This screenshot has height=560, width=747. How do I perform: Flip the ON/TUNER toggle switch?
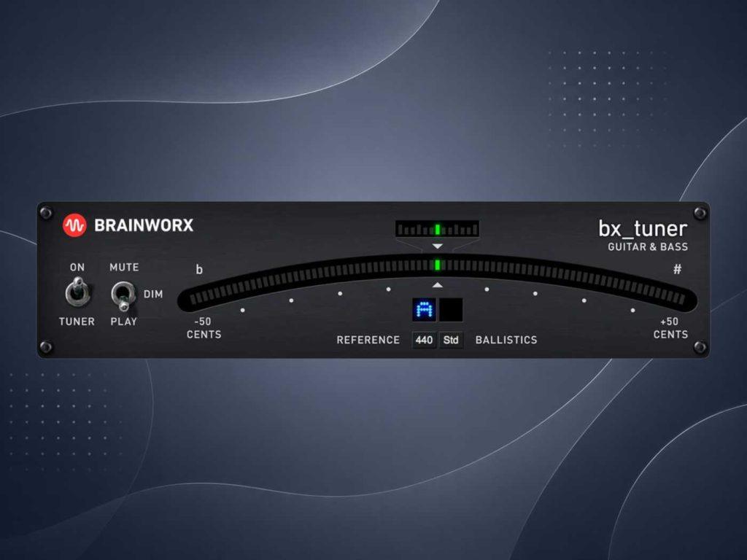[77, 291]
